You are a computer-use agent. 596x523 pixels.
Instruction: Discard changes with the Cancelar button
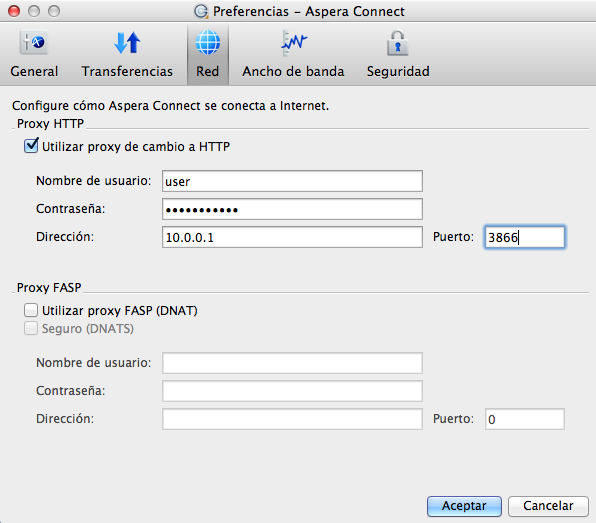click(x=548, y=506)
